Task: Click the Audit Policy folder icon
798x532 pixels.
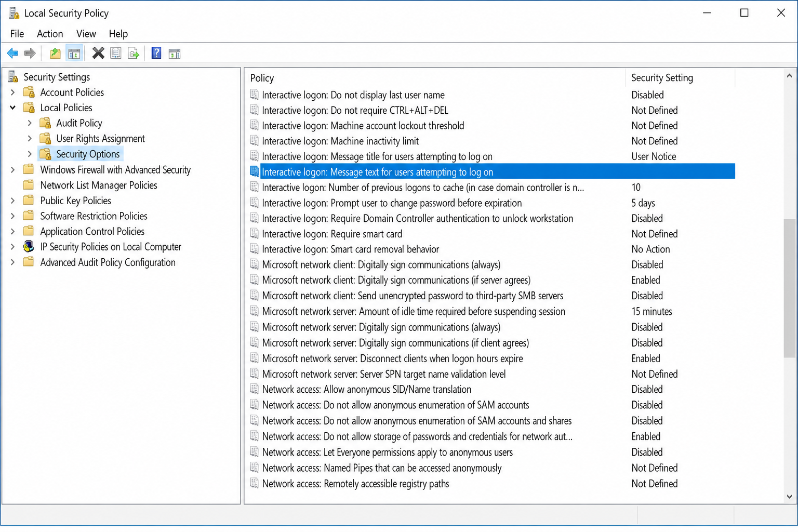Action: coord(45,123)
